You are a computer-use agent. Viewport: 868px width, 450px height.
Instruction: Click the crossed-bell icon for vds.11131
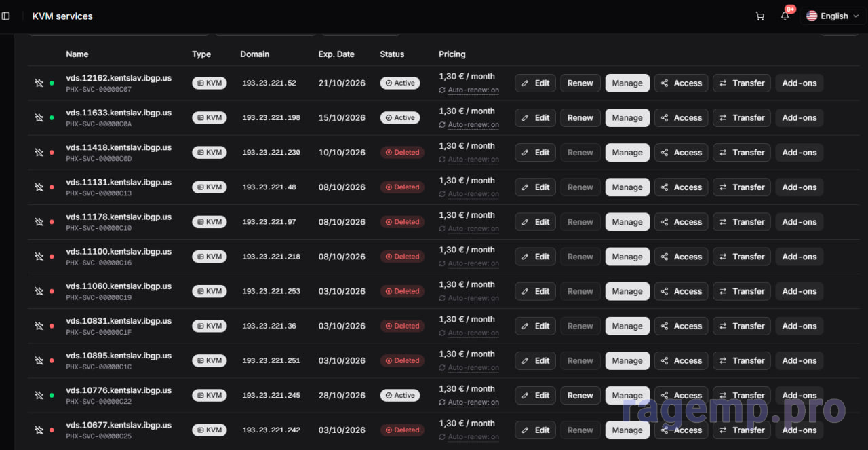tap(39, 187)
